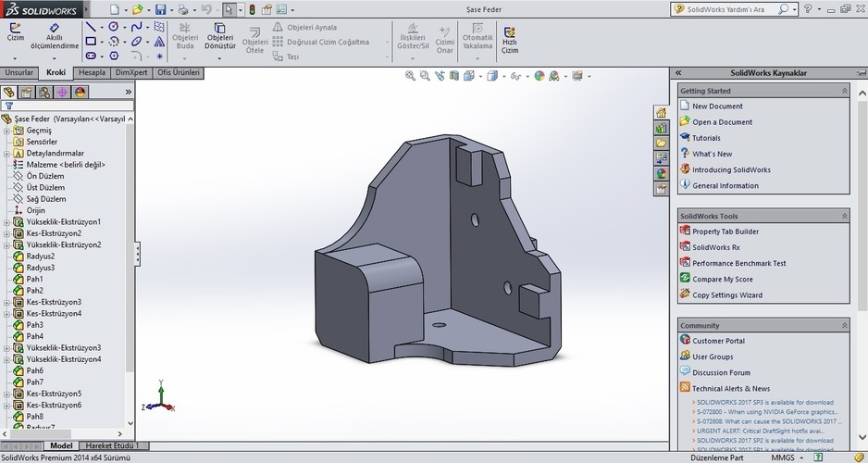868x463 pixels.
Task: Click the Zoom to Fit view icon
Action: [x=410, y=76]
